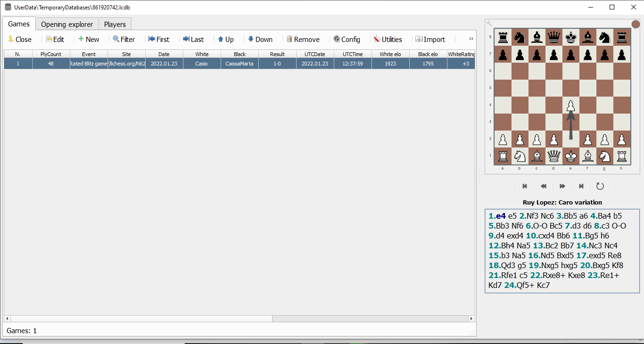Go to start of game moves

525,186
